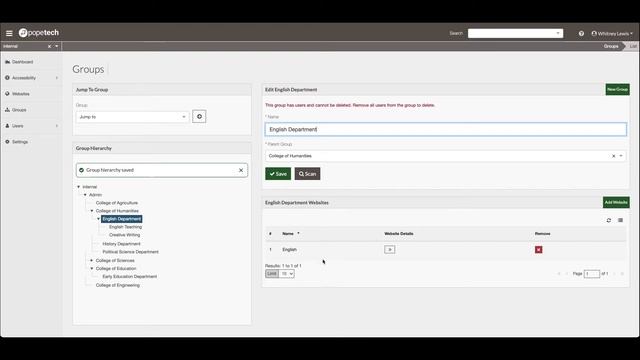Select Creative Writing group

coord(124,235)
